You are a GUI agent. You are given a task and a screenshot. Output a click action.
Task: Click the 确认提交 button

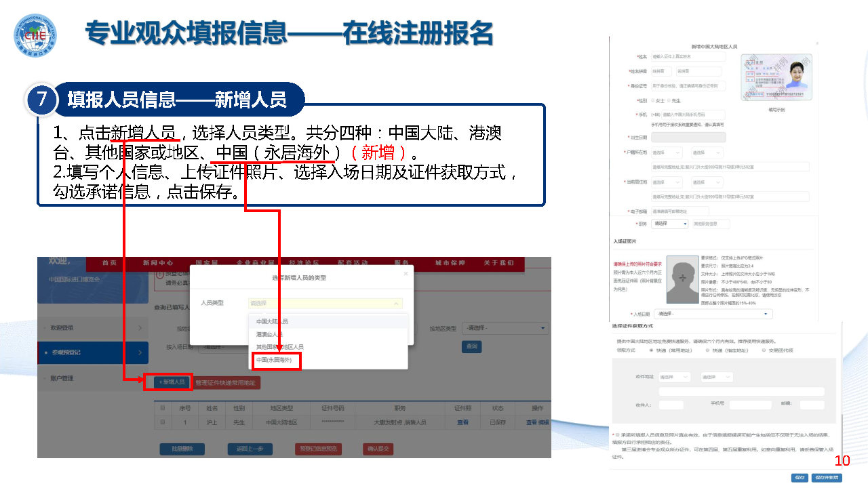(x=378, y=449)
